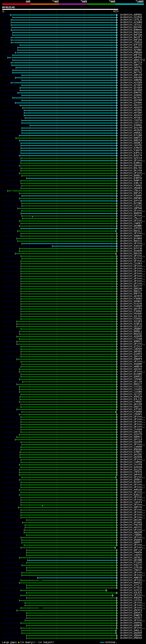The height and width of the screenshot is (644, 146).
Task: Open the UniRef100_Q29231 entry
Action: 131,590
